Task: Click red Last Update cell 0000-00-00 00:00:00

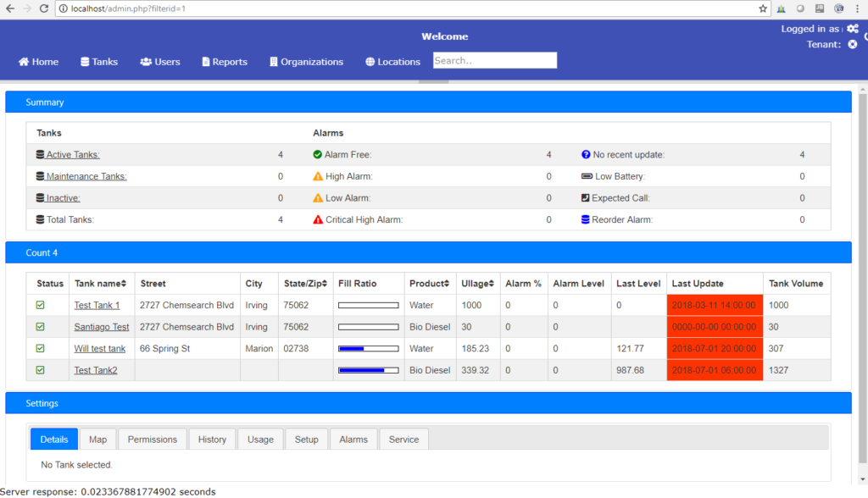Action: 715,326
